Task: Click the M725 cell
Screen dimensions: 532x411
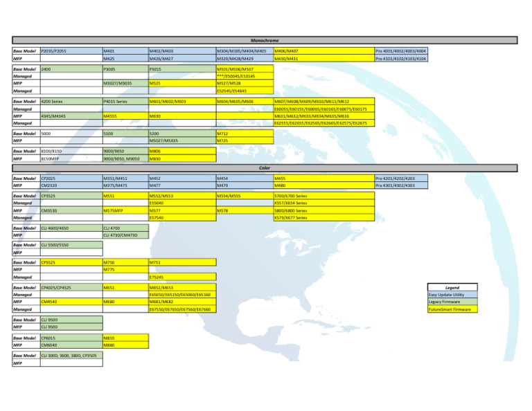Action: click(245, 140)
